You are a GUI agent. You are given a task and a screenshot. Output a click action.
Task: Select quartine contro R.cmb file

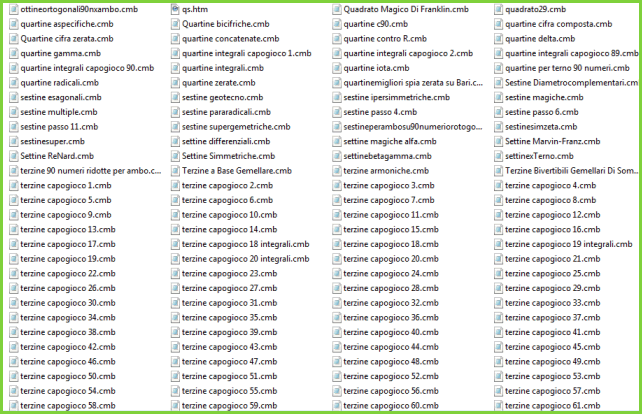[x=384, y=39]
